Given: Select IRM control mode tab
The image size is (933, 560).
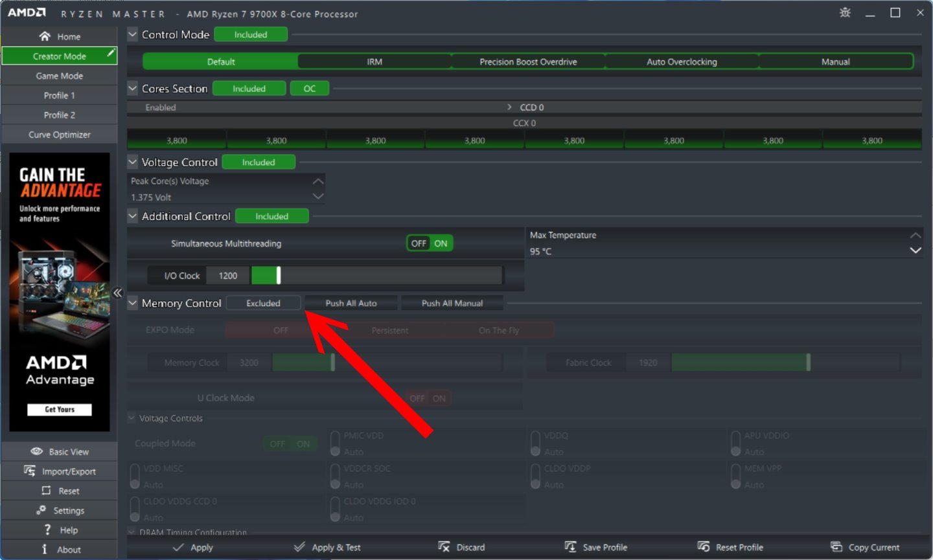Looking at the screenshot, I should click(374, 62).
